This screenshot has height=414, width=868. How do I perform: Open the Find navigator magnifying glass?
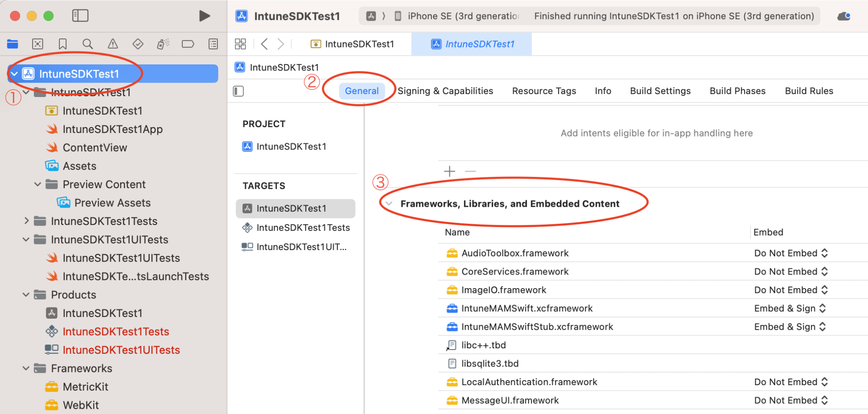coord(87,44)
